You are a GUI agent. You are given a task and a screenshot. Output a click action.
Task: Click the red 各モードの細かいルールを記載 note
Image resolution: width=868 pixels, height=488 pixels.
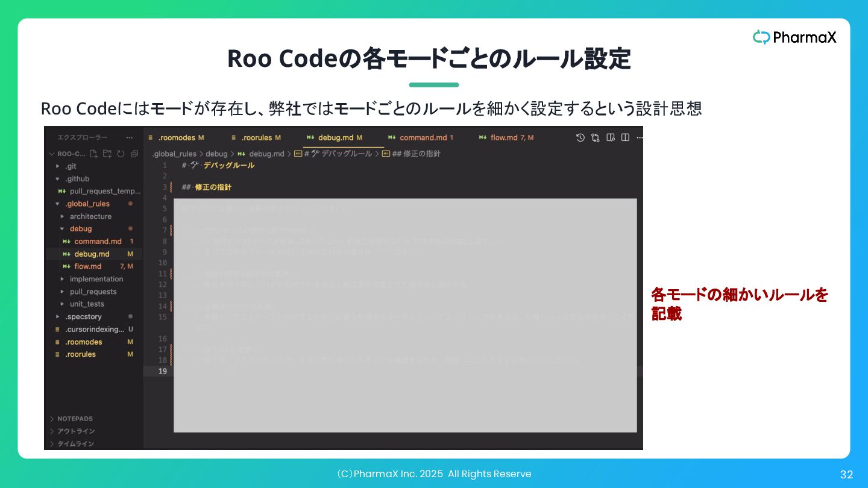740,304
